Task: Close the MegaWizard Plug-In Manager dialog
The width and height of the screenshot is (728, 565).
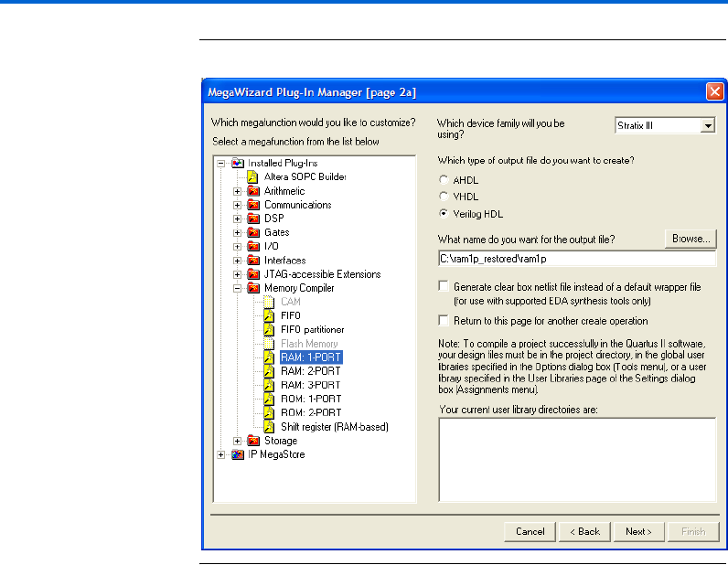Action: coord(714,91)
